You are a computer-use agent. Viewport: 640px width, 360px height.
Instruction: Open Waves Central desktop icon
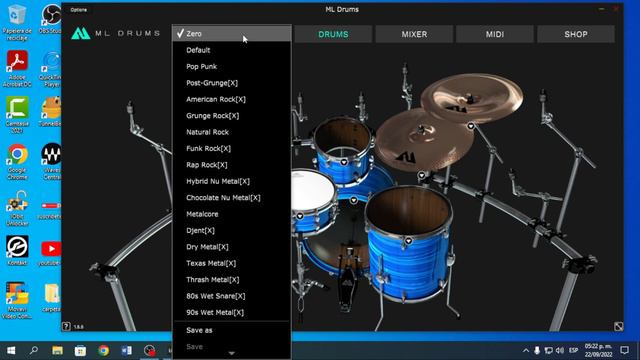tap(51, 162)
